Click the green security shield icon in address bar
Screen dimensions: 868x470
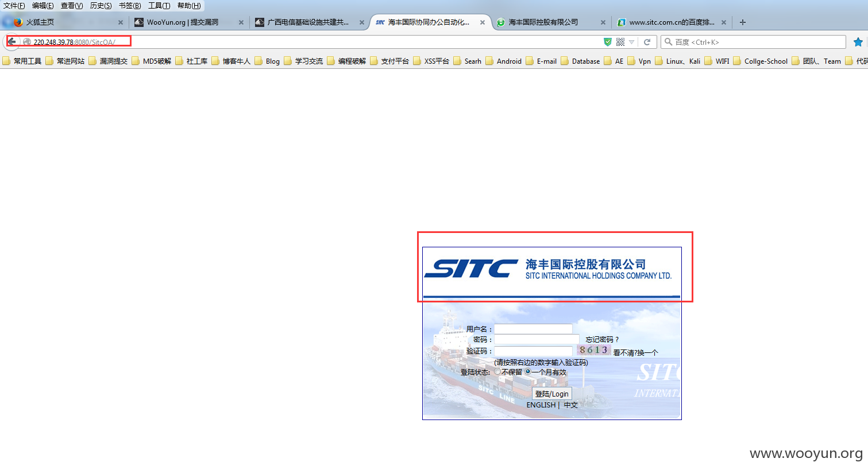coord(608,42)
